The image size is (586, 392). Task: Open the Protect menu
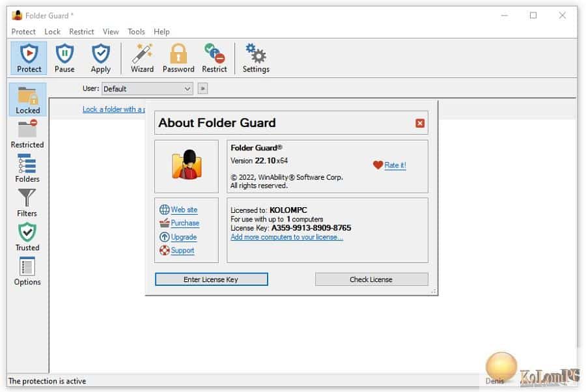(x=23, y=32)
